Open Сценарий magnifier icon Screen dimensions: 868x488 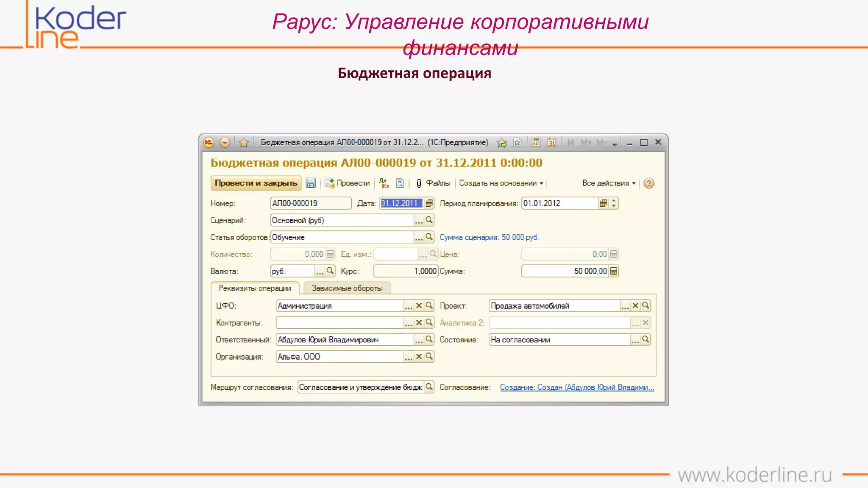pyautogui.click(x=429, y=220)
